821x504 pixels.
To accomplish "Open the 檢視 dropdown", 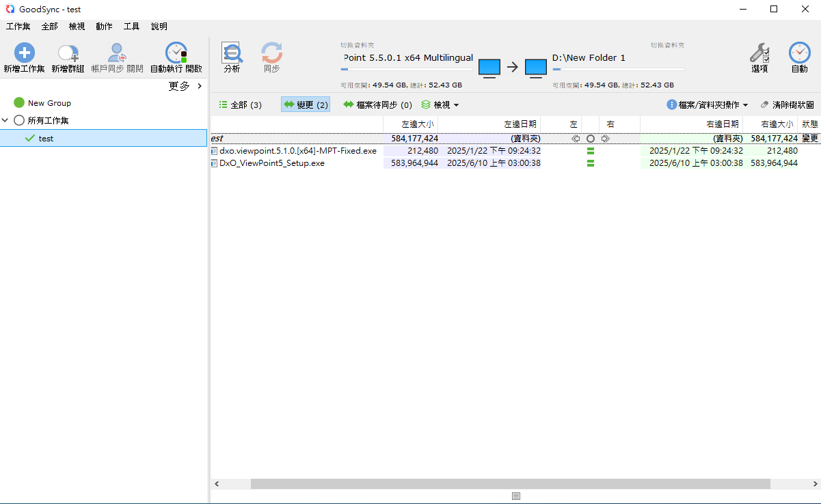I will click(x=440, y=105).
